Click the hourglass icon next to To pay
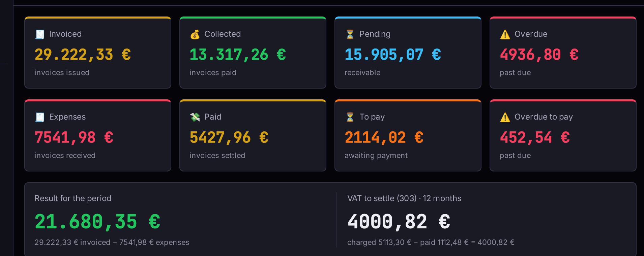 [x=350, y=117]
